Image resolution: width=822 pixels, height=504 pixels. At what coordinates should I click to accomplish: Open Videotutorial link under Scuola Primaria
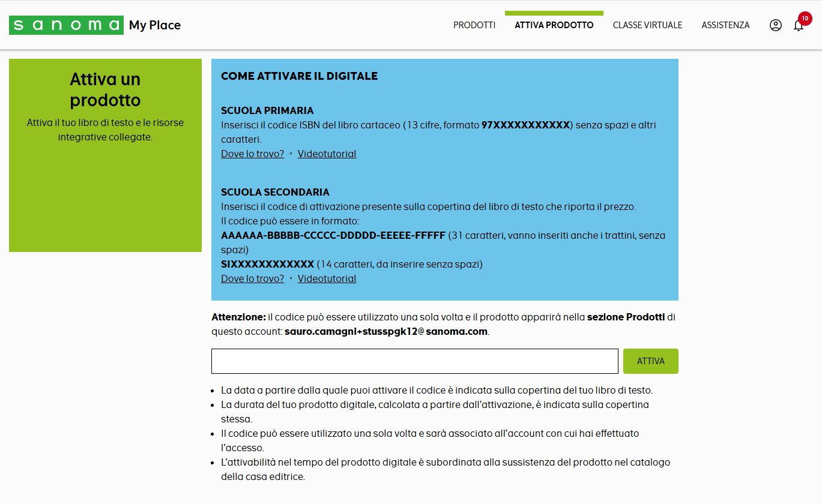(327, 154)
